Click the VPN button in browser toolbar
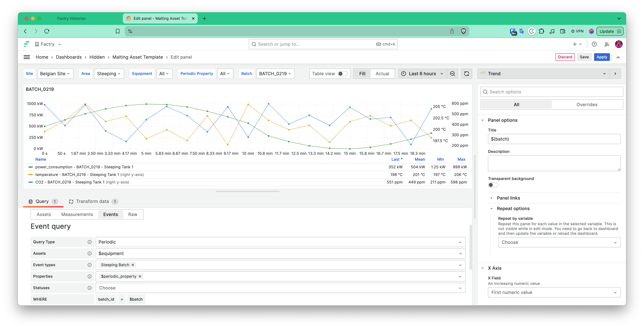This screenshot has width=644, height=329. click(577, 31)
